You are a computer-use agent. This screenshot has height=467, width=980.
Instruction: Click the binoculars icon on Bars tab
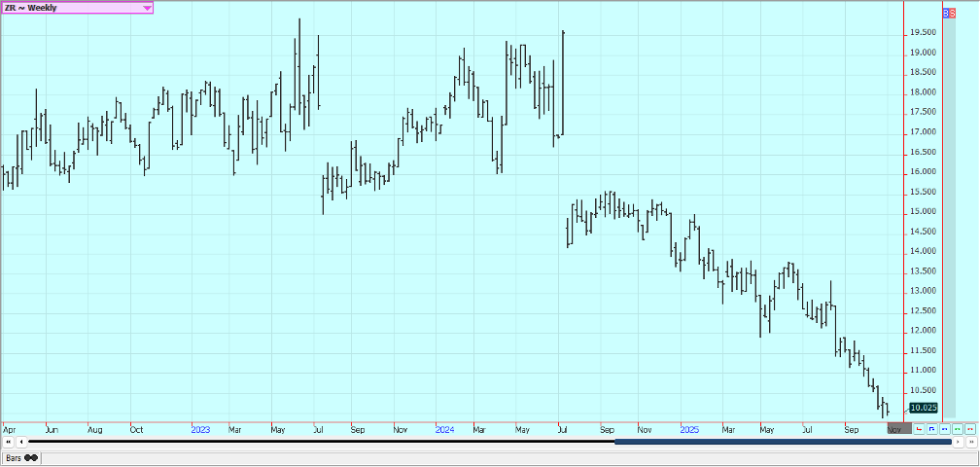coord(31,457)
